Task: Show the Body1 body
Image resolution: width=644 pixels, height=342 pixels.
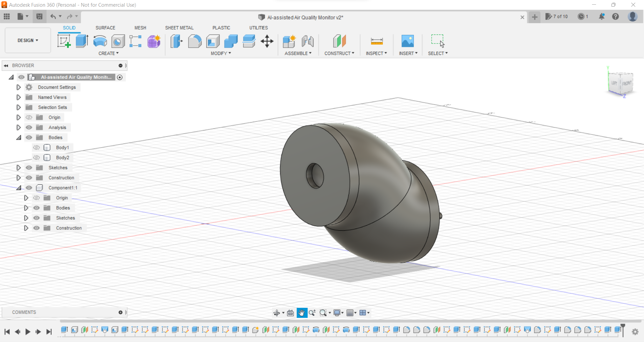Action: pyautogui.click(x=37, y=148)
